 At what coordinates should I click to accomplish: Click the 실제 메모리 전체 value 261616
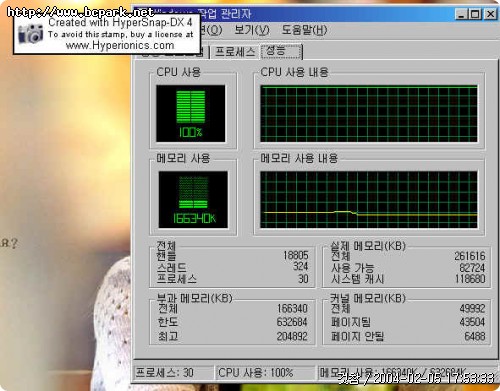pyautogui.click(x=470, y=256)
